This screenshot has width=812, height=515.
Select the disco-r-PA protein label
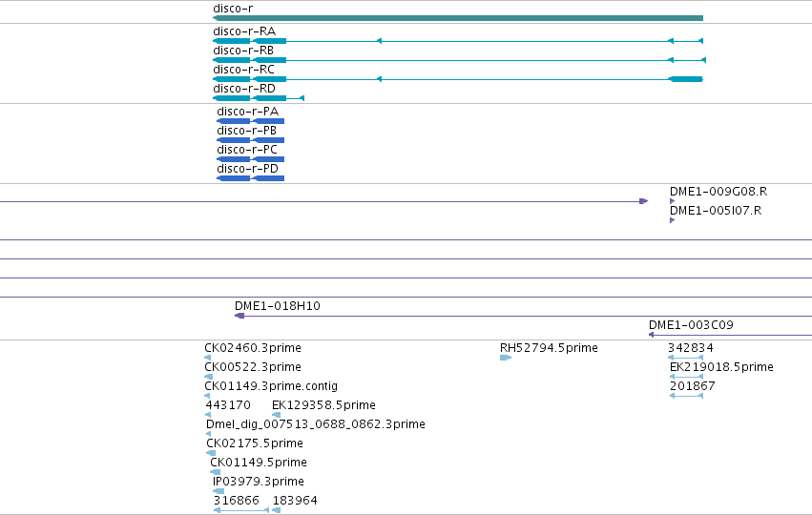click(247, 112)
